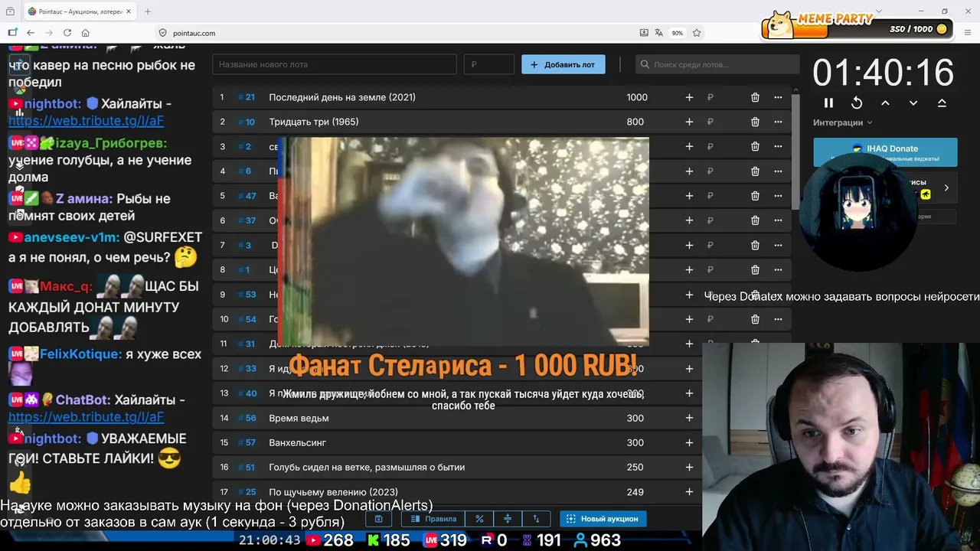Delete the lot in row 5
This screenshot has height=551, width=980.
coord(755,196)
